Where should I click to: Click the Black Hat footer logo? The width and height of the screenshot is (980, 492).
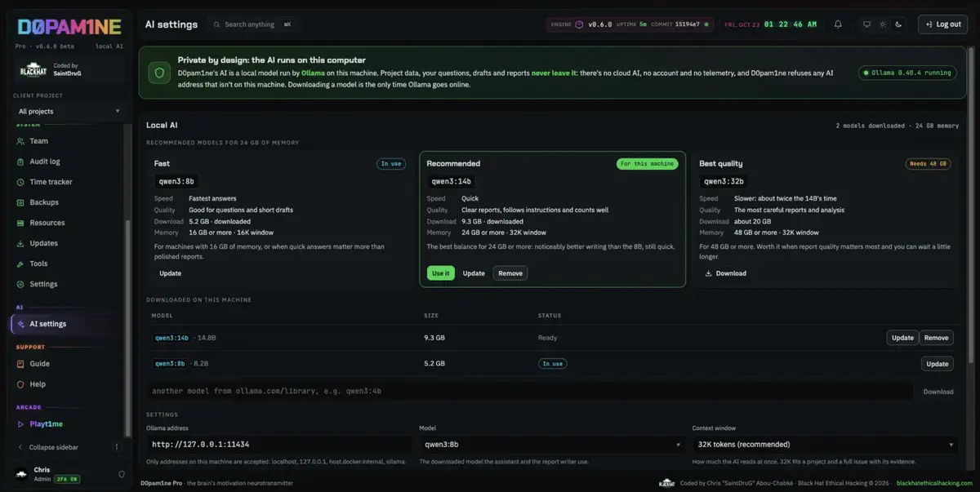click(x=667, y=483)
